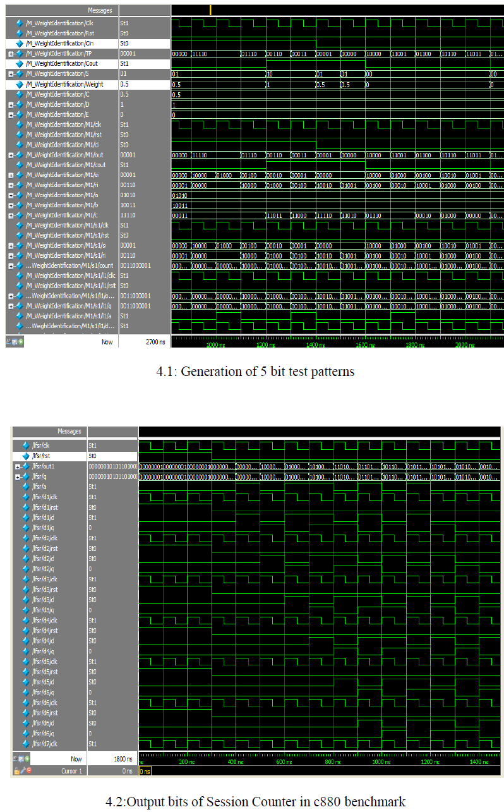Click diamond icon beside M_WeightIdentification/Weight

[x=20, y=84]
